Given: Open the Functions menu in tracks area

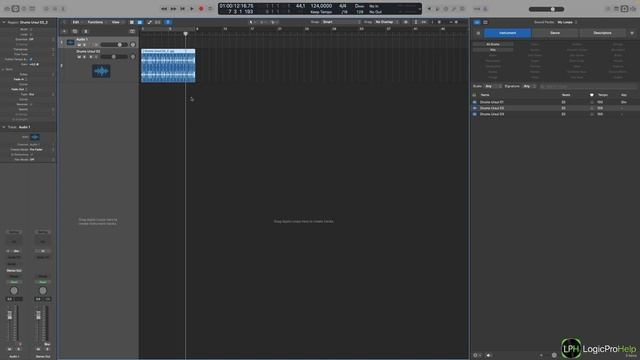Looking at the screenshot, I should 96,22.
